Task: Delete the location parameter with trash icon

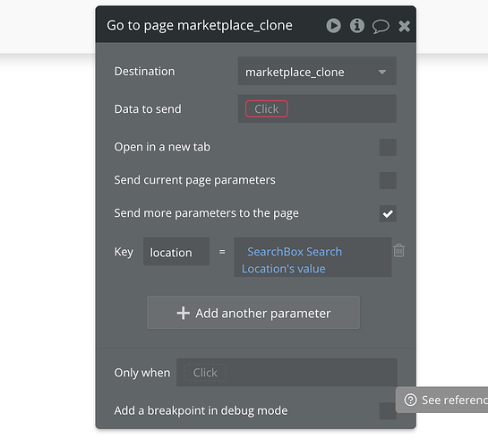Action: 399,251
